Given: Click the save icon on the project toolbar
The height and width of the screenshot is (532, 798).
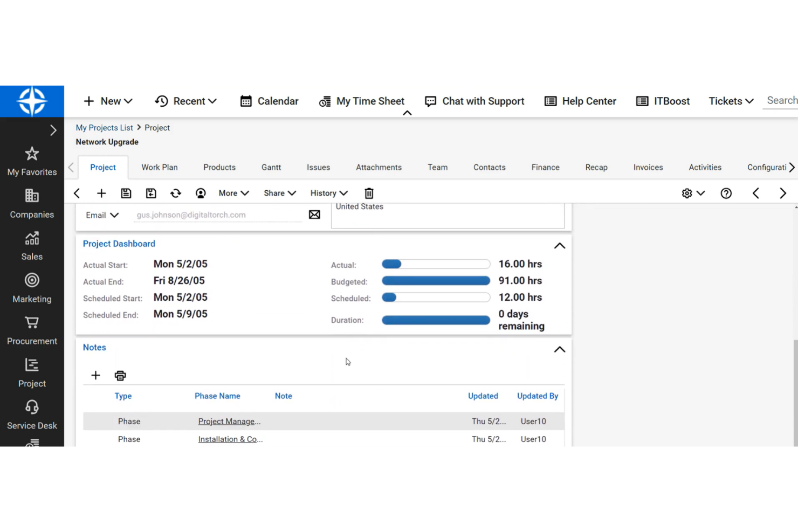Looking at the screenshot, I should [126, 193].
